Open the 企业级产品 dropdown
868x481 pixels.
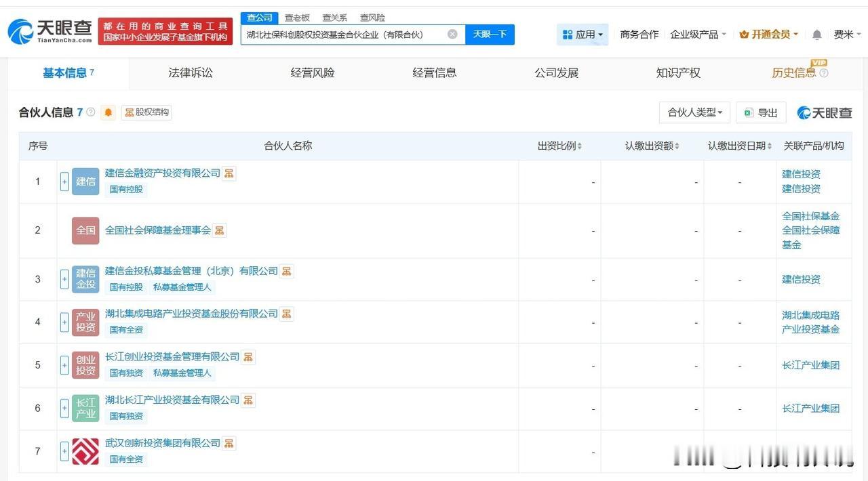point(698,35)
